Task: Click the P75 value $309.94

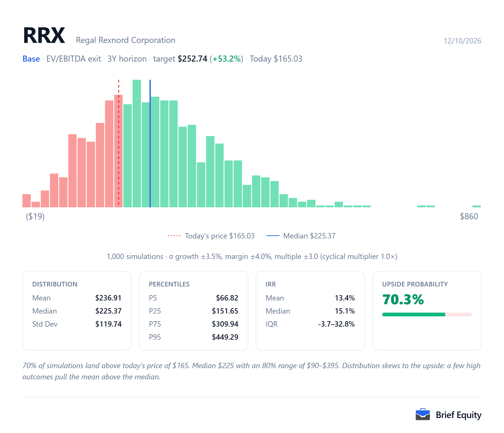Action: point(225,324)
